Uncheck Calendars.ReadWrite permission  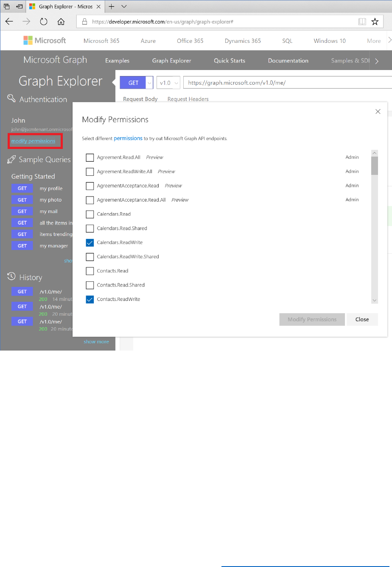(x=90, y=243)
